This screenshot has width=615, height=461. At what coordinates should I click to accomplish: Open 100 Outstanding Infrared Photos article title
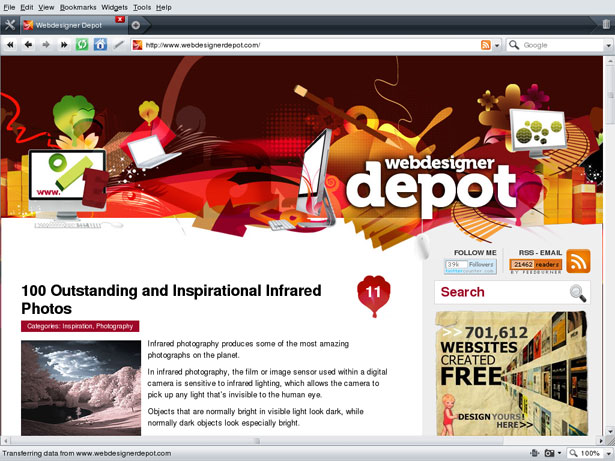tap(171, 299)
